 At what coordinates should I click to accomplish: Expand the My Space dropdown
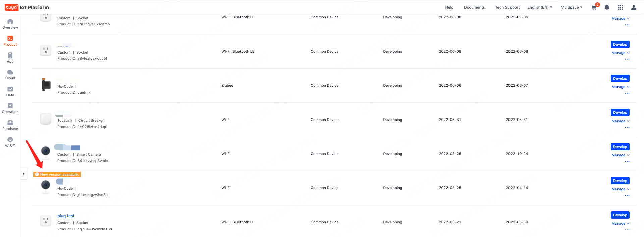(x=571, y=7)
